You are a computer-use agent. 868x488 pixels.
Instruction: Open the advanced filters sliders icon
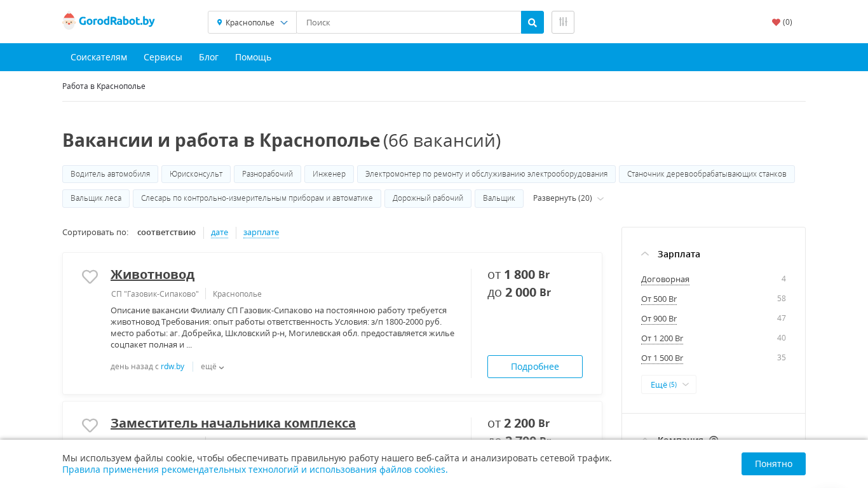click(563, 22)
